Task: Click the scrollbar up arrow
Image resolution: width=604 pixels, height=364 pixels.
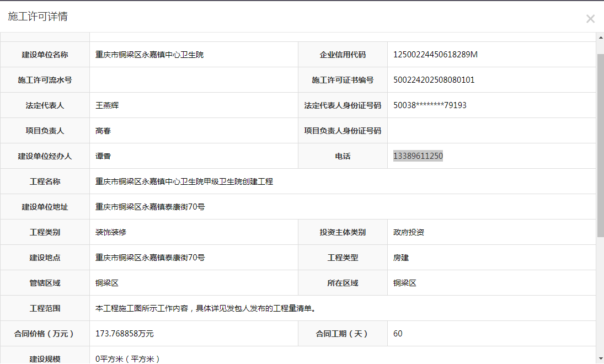Action: (600, 37)
